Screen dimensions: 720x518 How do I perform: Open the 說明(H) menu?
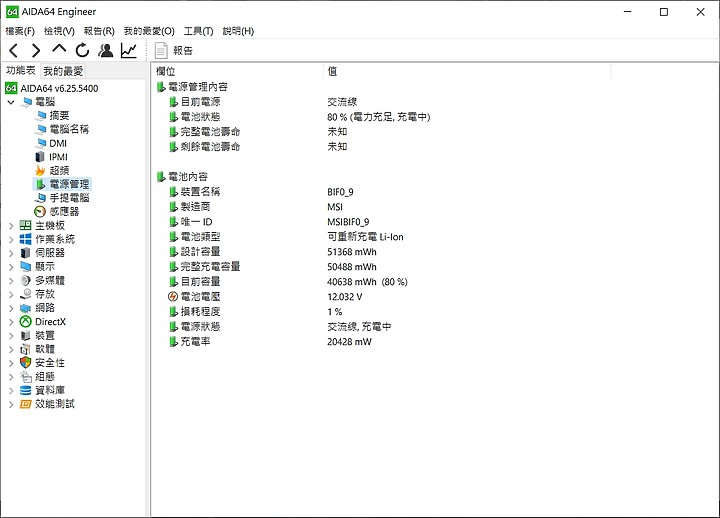click(238, 31)
